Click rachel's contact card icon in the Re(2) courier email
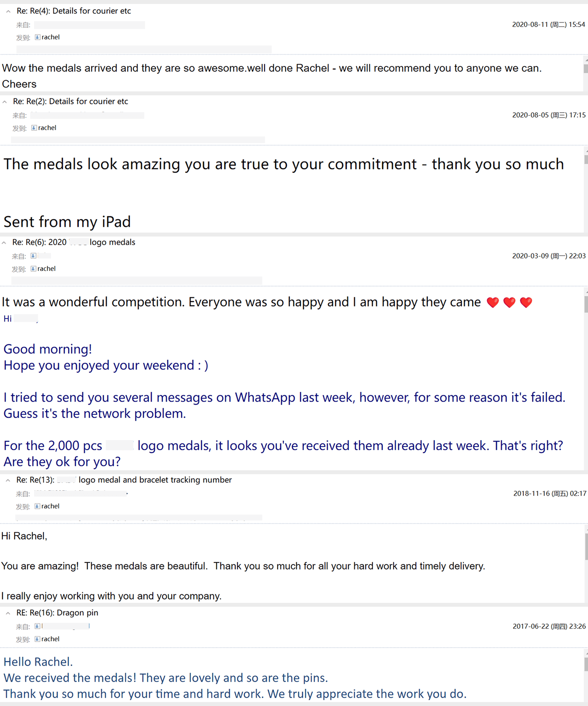The height and width of the screenshot is (706, 588). pyautogui.click(x=34, y=128)
